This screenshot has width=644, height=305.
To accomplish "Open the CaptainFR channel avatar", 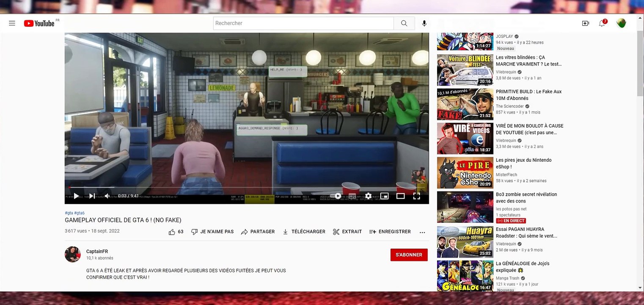I will coord(73,254).
